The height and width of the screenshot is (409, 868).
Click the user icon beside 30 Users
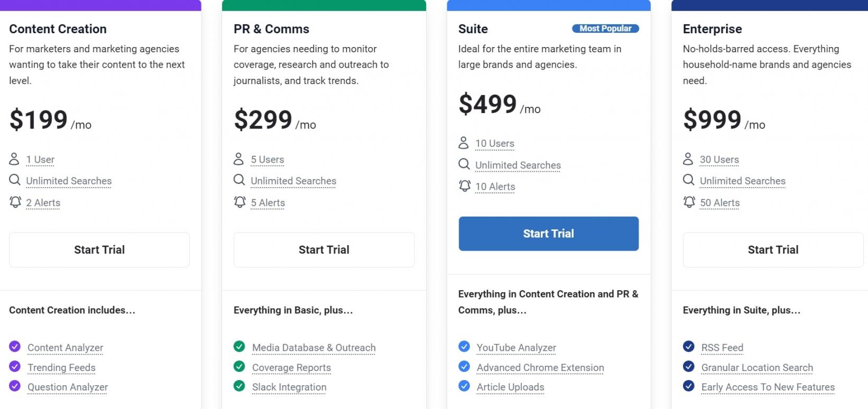[688, 159]
